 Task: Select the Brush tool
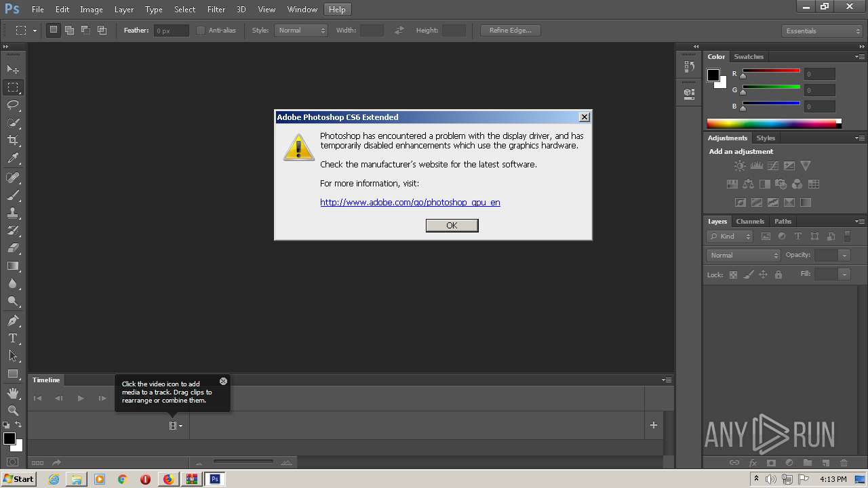[x=13, y=195]
